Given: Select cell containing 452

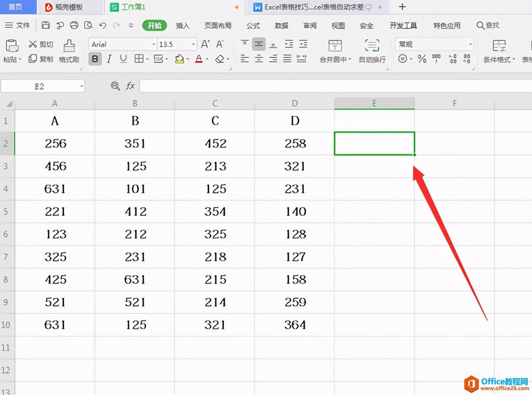Looking at the screenshot, I should [215, 144].
